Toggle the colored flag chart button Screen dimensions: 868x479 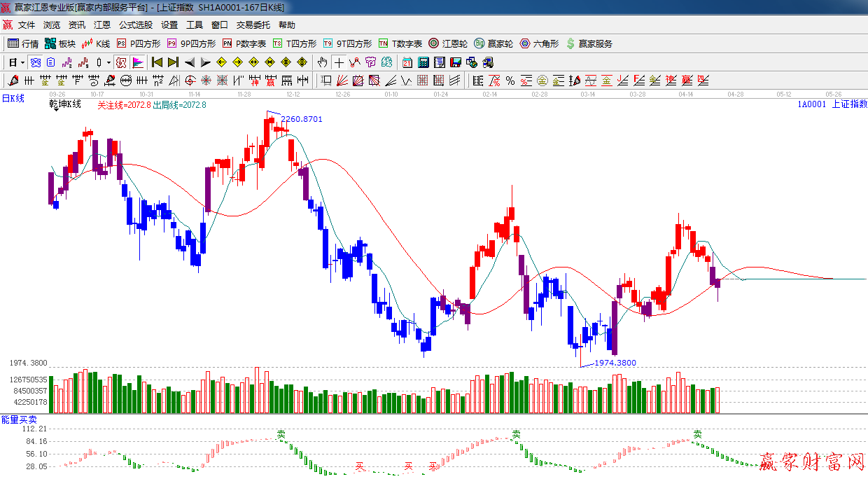[x=137, y=62]
